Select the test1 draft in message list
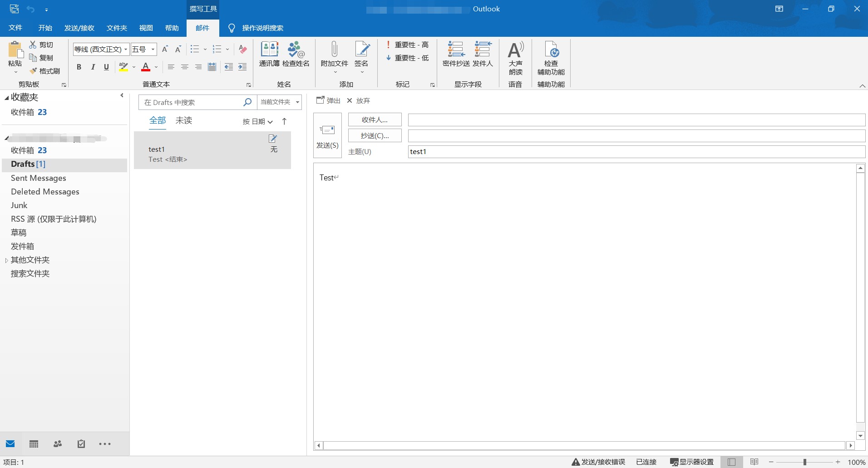Screen dimensions: 868x468 pos(212,150)
